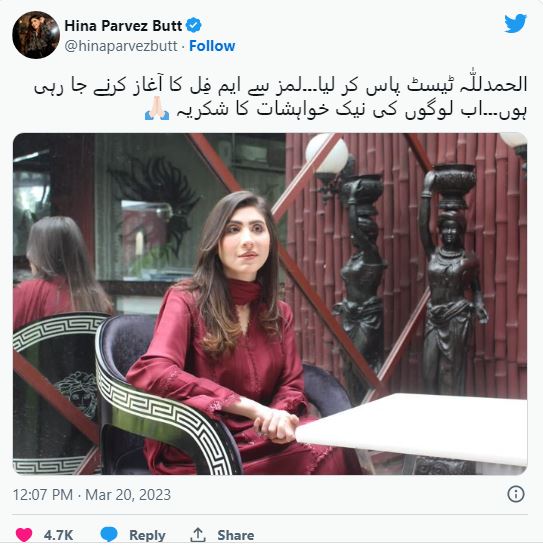The image size is (543, 549).
Task: Open the tweet's attached photo
Action: [270, 304]
